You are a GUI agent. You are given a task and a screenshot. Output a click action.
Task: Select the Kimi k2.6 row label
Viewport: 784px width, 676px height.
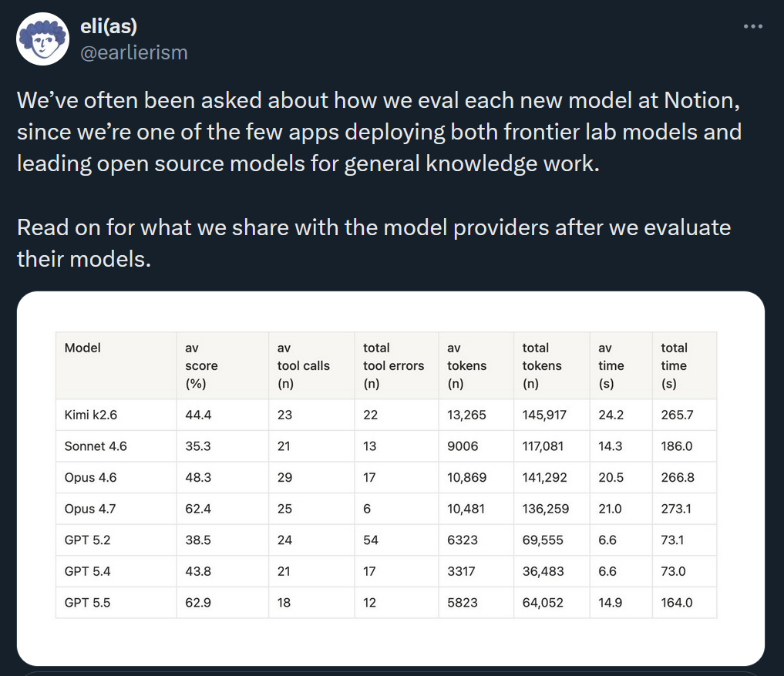pyautogui.click(x=90, y=415)
